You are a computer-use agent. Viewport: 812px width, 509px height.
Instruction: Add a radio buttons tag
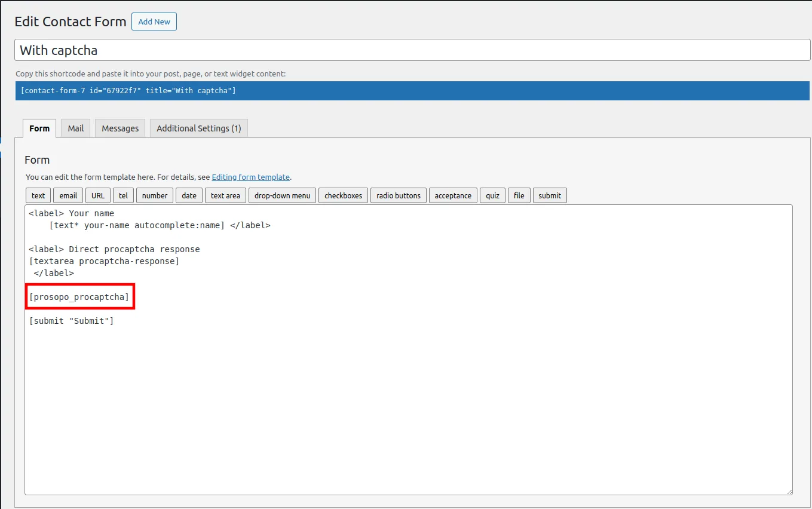click(x=399, y=195)
